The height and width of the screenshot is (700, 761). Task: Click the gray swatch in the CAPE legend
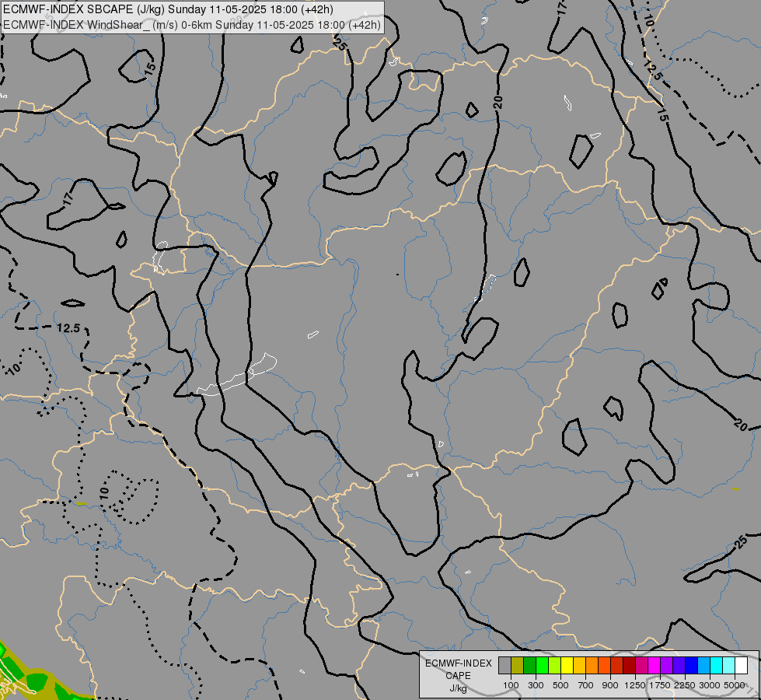click(504, 665)
